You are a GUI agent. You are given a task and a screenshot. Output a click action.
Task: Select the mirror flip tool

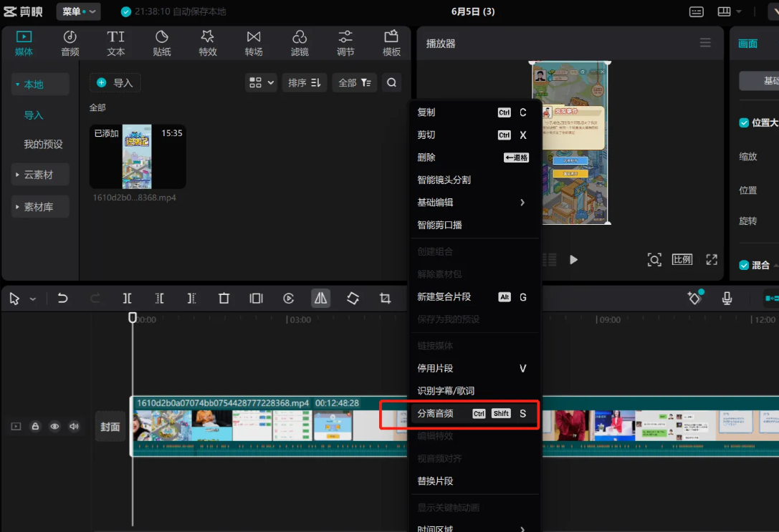(x=321, y=299)
